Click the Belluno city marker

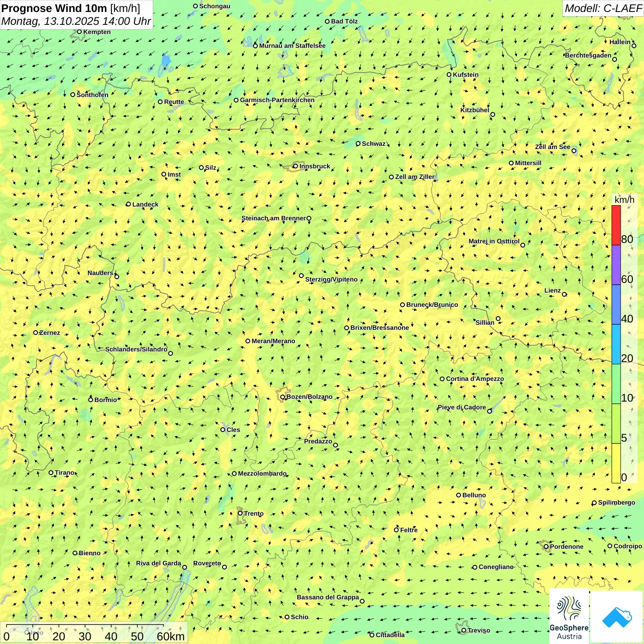point(458,495)
